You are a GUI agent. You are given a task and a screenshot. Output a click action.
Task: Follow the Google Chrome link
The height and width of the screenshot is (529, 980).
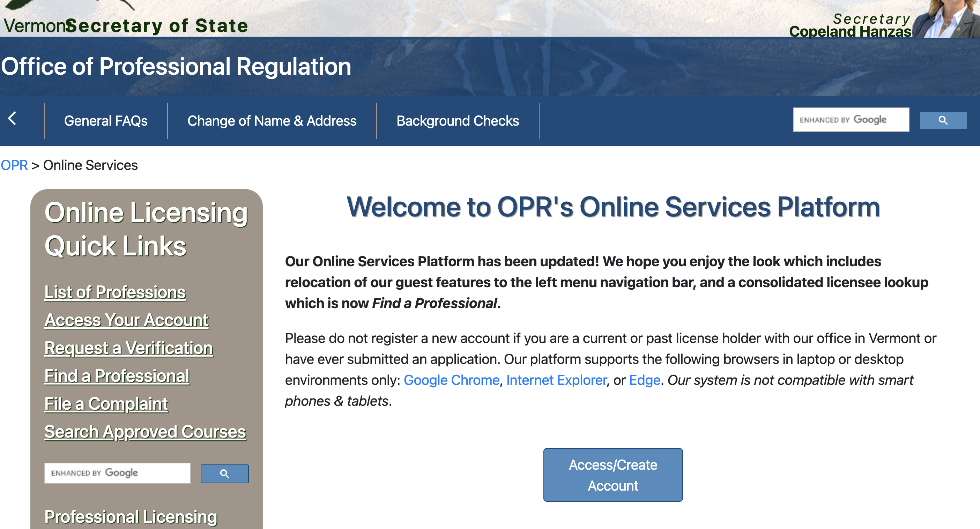tap(451, 380)
